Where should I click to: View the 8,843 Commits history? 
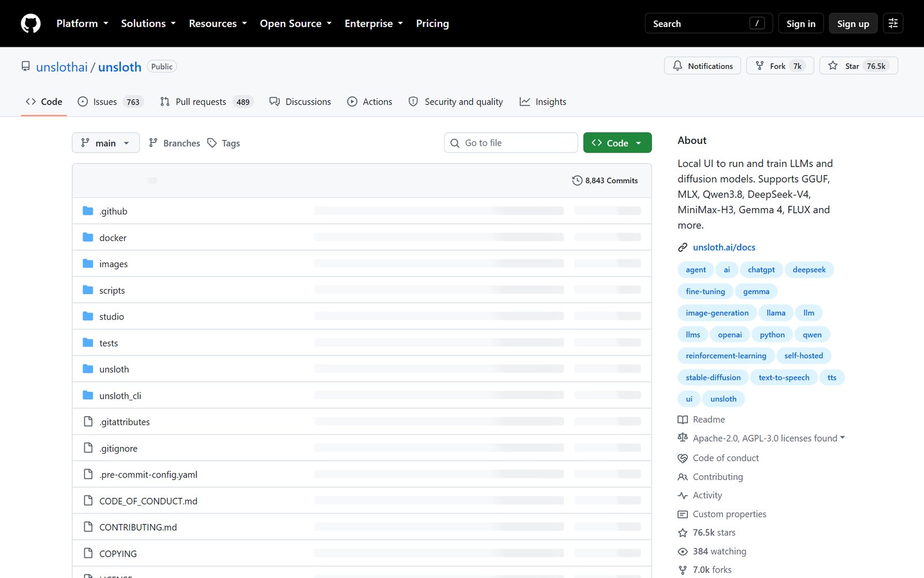605,180
